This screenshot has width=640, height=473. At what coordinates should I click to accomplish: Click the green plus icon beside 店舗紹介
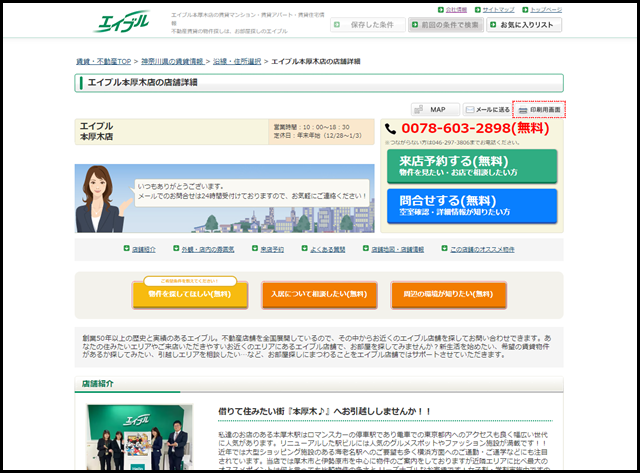[x=127, y=248]
